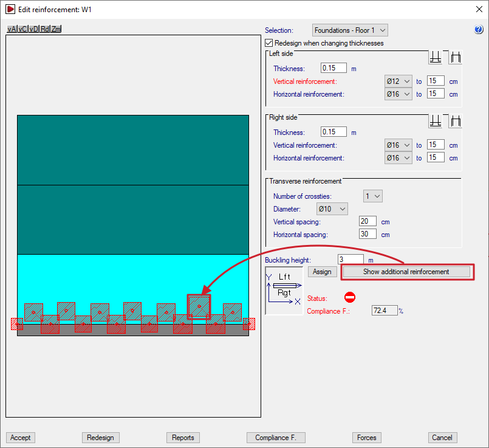Click Right side Thickness input field

tap(333, 132)
